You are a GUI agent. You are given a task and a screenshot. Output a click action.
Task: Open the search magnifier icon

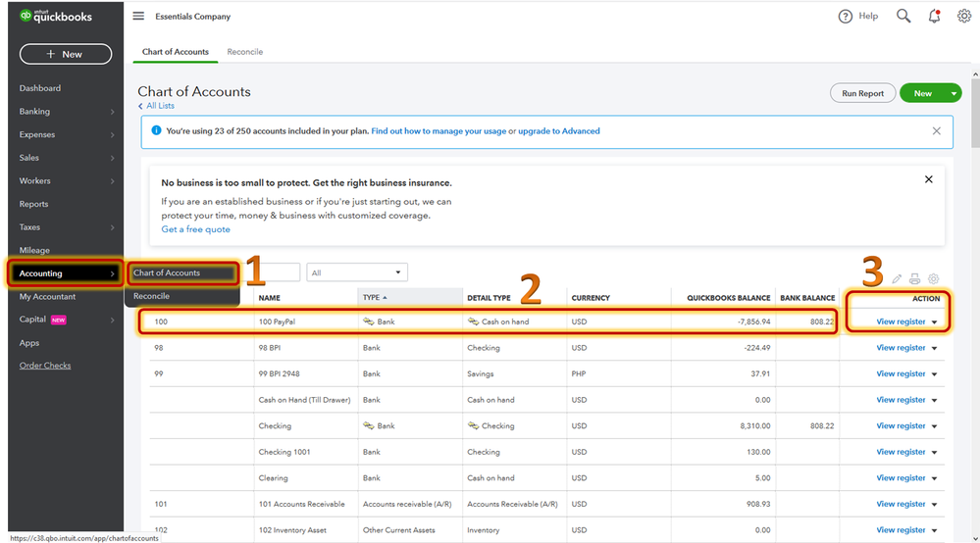click(903, 17)
